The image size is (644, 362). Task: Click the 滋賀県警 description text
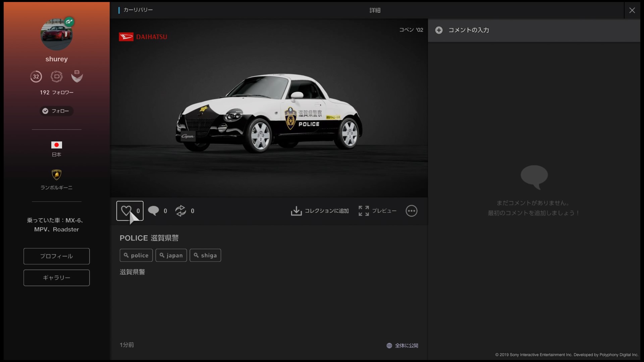click(132, 272)
